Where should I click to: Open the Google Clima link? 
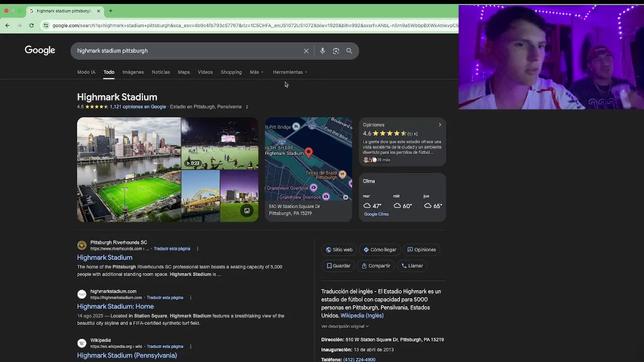pyautogui.click(x=376, y=214)
